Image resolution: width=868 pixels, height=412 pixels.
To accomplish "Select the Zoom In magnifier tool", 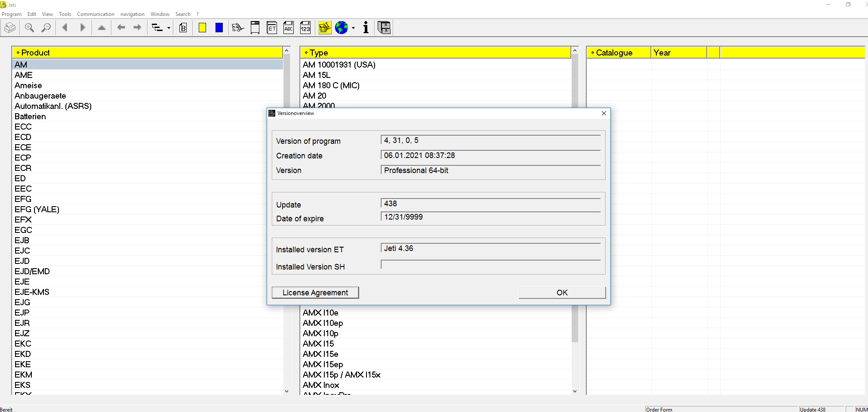I will pyautogui.click(x=29, y=28).
